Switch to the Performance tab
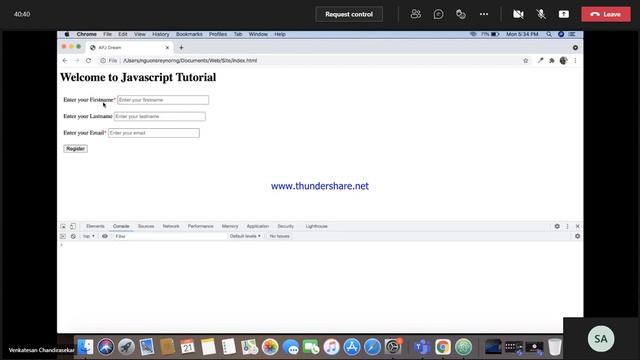Viewport: 640px width, 360px height. 200,226
